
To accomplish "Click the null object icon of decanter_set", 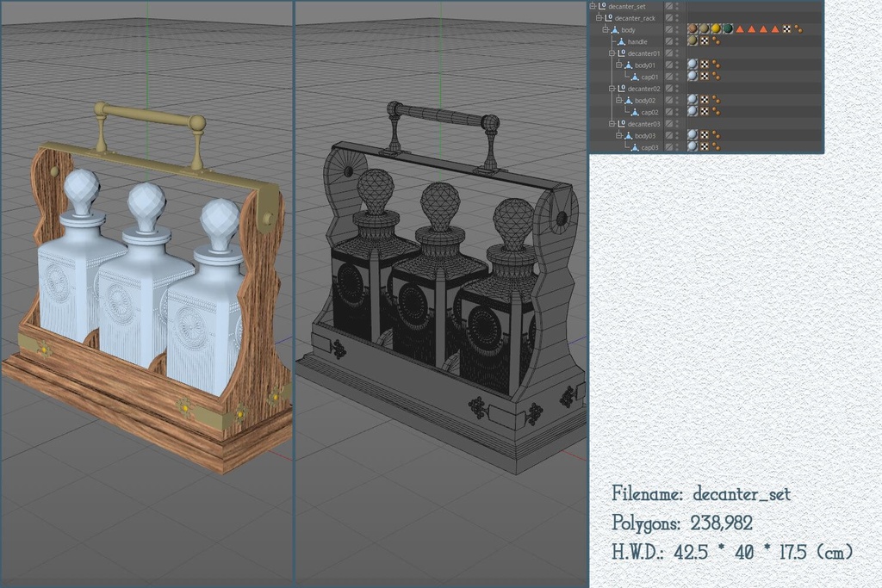I will pyautogui.click(x=602, y=6).
